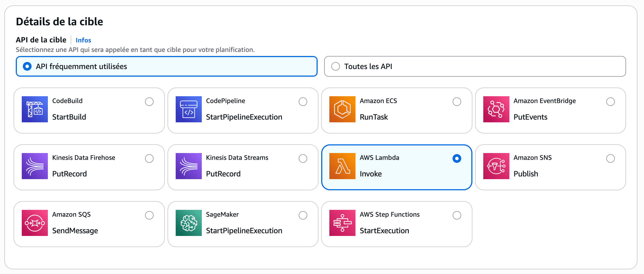The image size is (644, 274).
Task: Click the 'Amazon ECS' service label
Action: click(378, 101)
